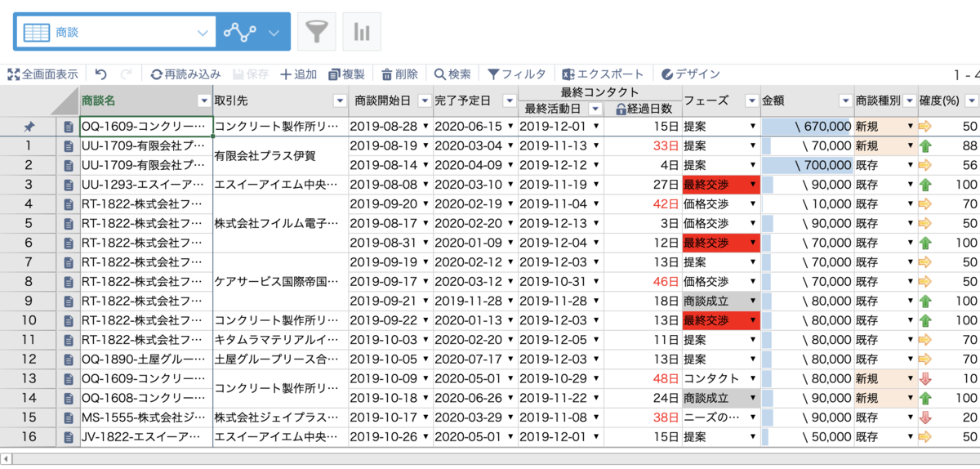The image size is (980, 469).
Task: Open phase dropdown in row 3 最終交渉
Action: point(751,185)
